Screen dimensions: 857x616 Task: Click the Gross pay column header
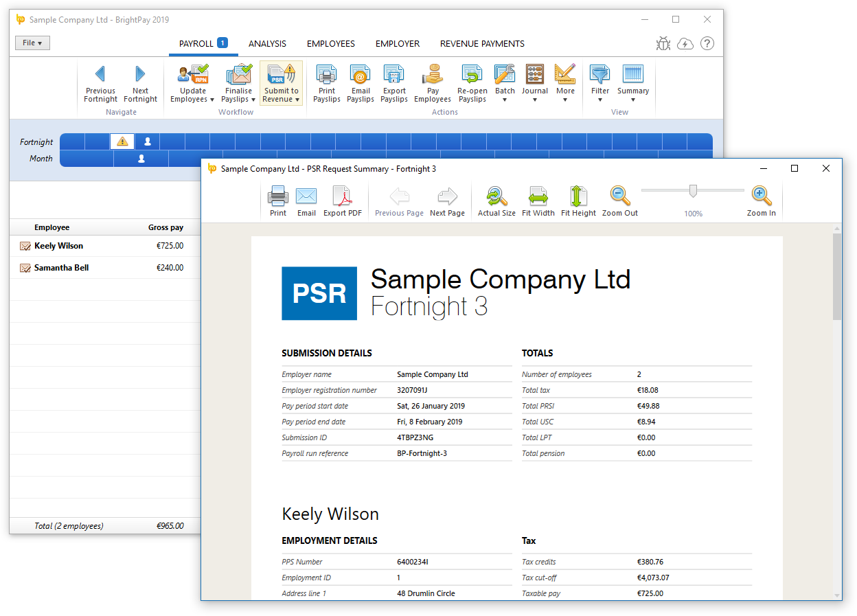click(x=166, y=227)
